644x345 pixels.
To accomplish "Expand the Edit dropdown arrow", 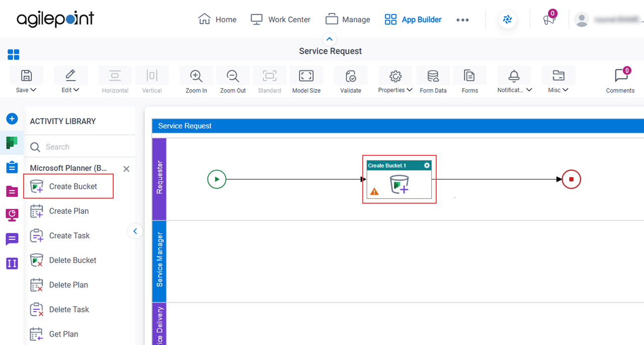I will 76,90.
